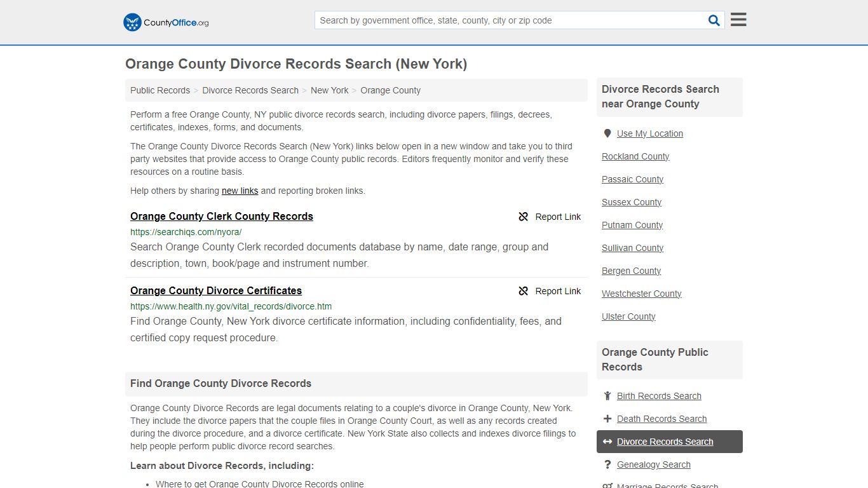Viewport: 868px width, 488px height.
Task: Report link for Clerk County Records
Action: (x=550, y=217)
